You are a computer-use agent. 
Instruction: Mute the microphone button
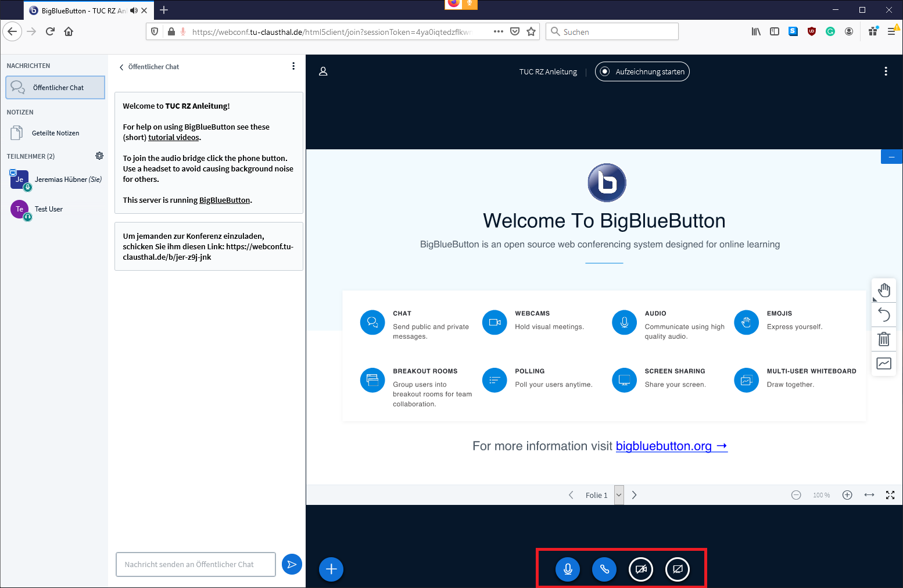[x=568, y=569]
